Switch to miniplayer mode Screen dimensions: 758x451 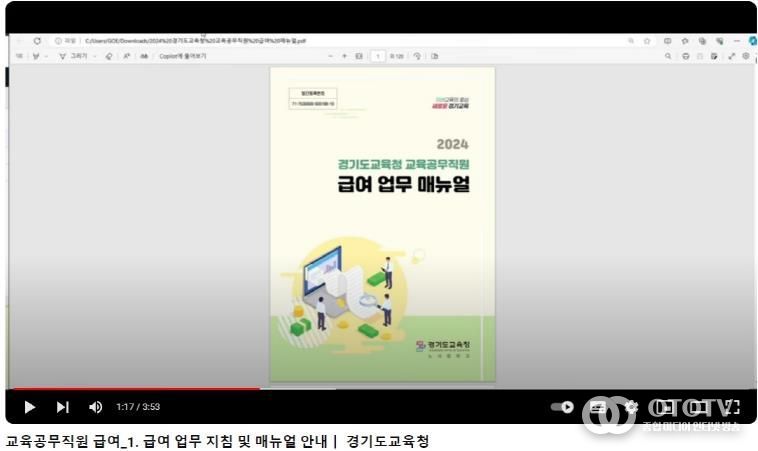pyautogui.click(x=665, y=407)
